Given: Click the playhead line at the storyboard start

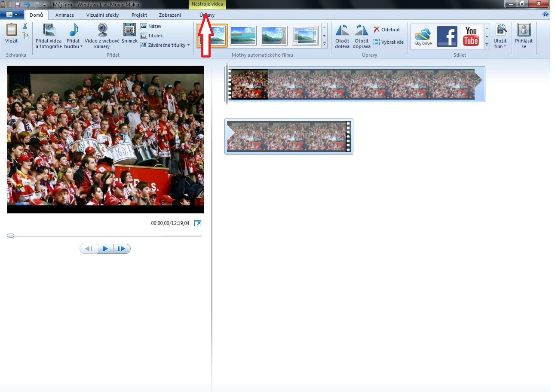Looking at the screenshot, I should pos(227,84).
